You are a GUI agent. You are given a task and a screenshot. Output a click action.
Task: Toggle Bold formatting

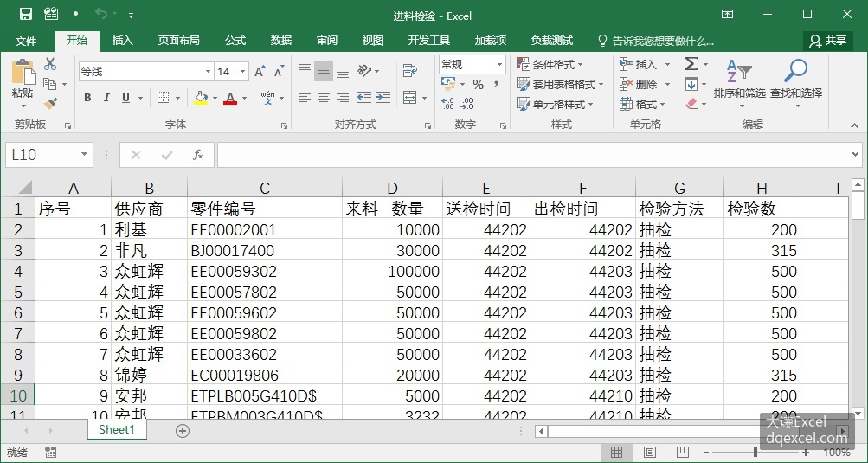(x=87, y=98)
